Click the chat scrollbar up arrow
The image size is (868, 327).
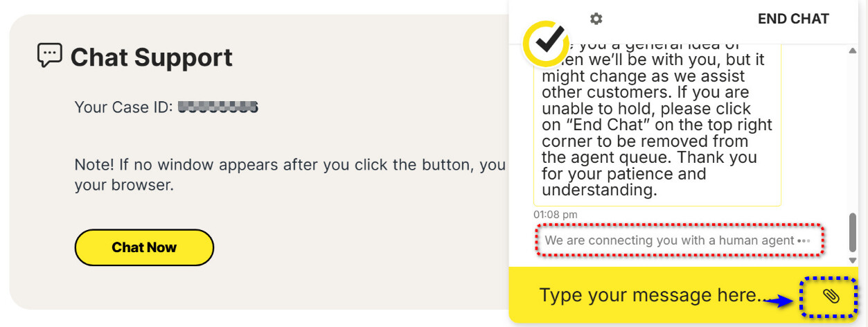tap(853, 51)
